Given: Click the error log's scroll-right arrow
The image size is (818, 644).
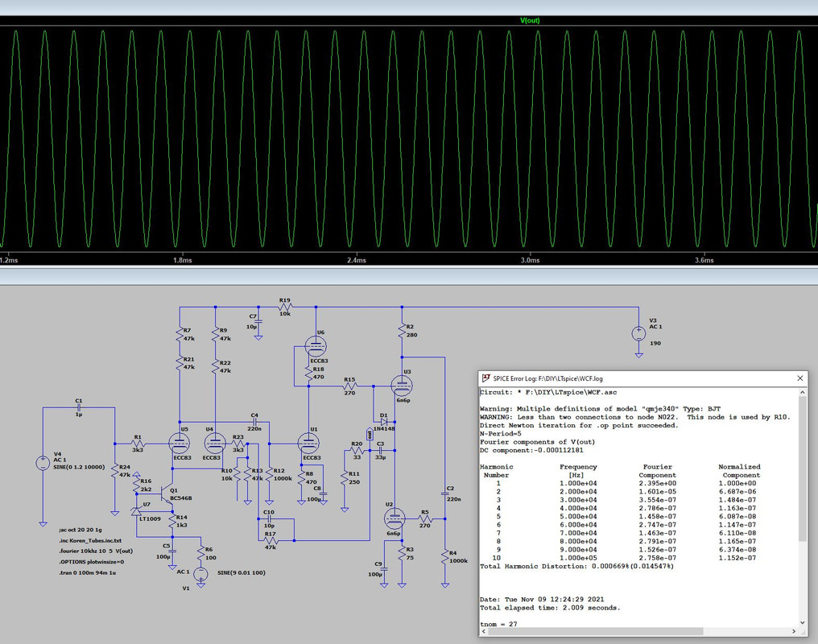Looking at the screenshot, I should pyautogui.click(x=794, y=631).
